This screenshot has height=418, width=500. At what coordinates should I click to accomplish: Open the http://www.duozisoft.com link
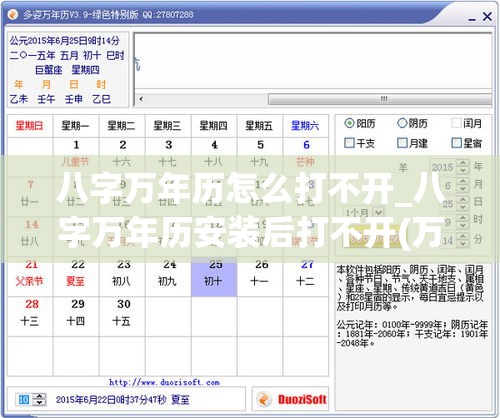click(164, 382)
